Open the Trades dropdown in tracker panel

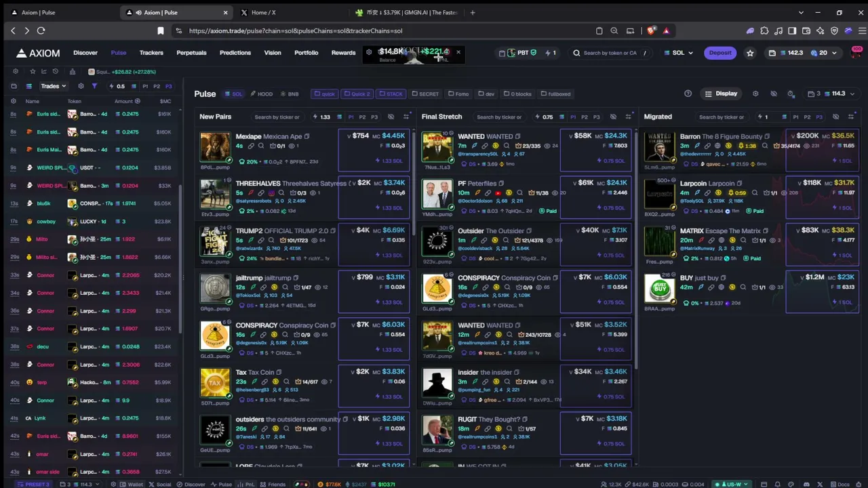coord(52,86)
